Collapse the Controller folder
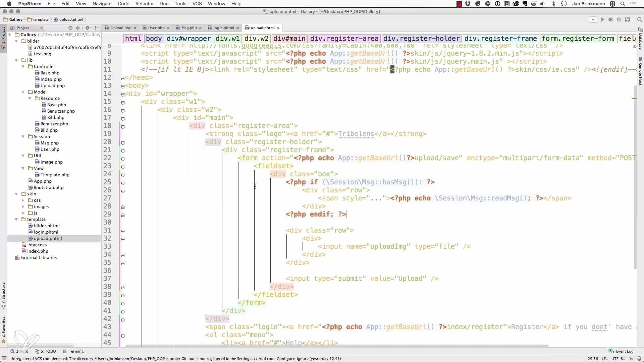 tap(23, 66)
